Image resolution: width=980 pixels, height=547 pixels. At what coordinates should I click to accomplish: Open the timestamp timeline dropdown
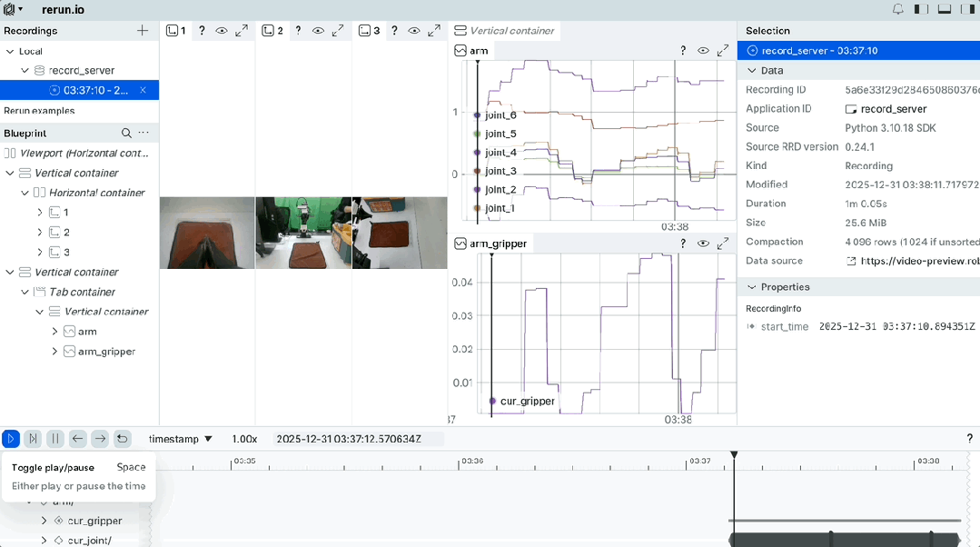click(181, 439)
